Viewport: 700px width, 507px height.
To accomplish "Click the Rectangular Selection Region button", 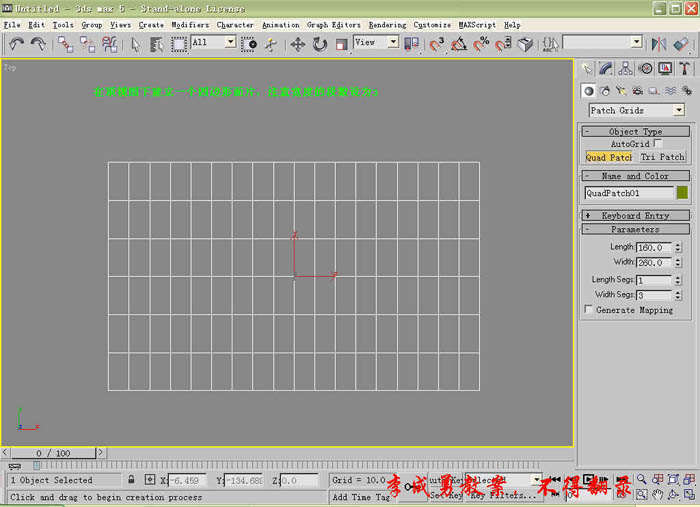I will (179, 44).
